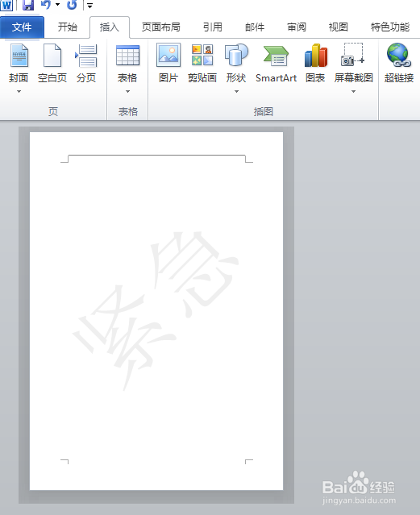Click the Word application icon
The width and height of the screenshot is (420, 515).
pyautogui.click(x=6, y=5)
